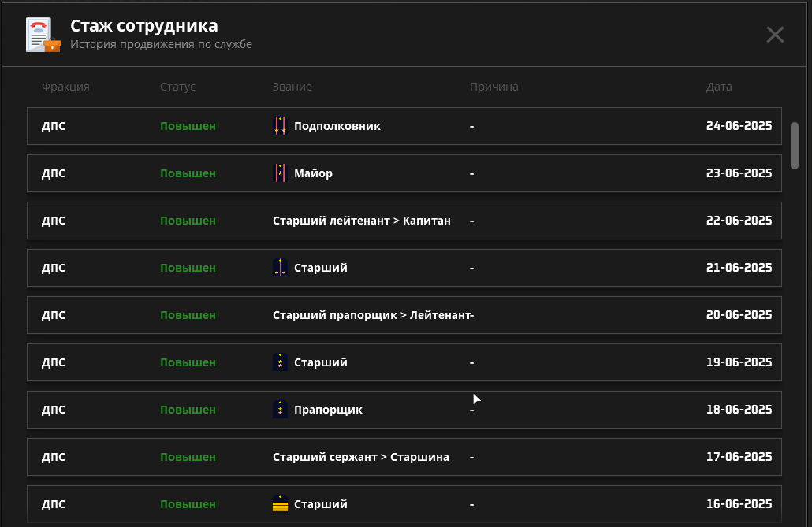Click the rank icon in 21-06-2025 row
Viewport: 812px width, 527px height.
tap(280, 268)
